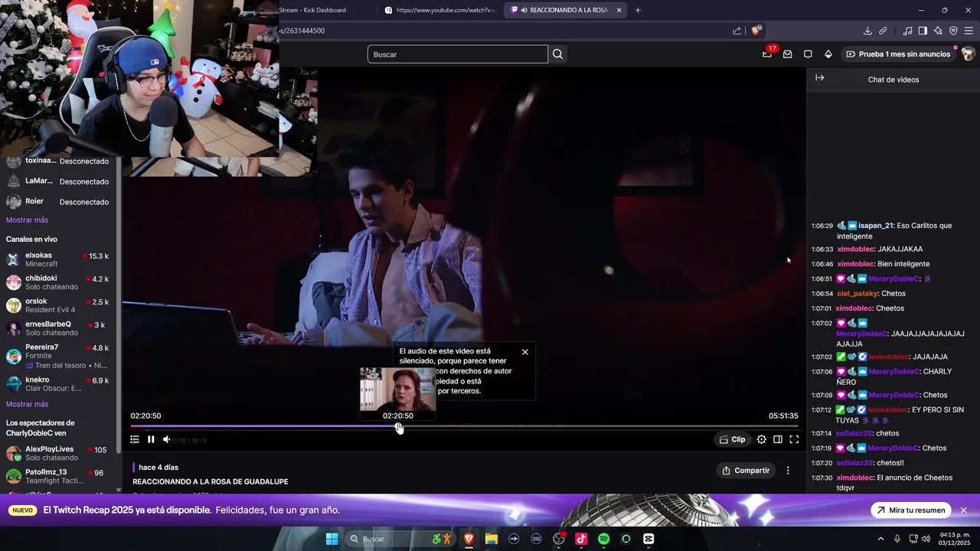Open browser downloads icon
The image size is (980, 551).
click(867, 31)
